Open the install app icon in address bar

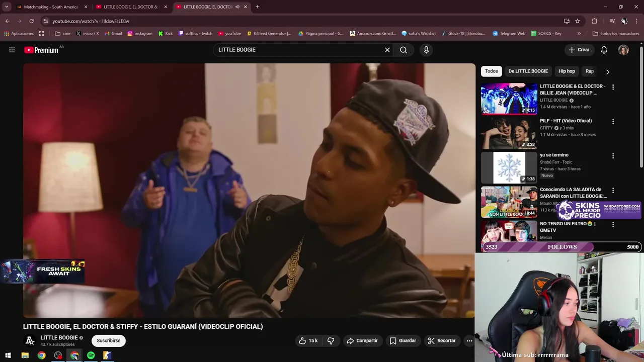567,21
